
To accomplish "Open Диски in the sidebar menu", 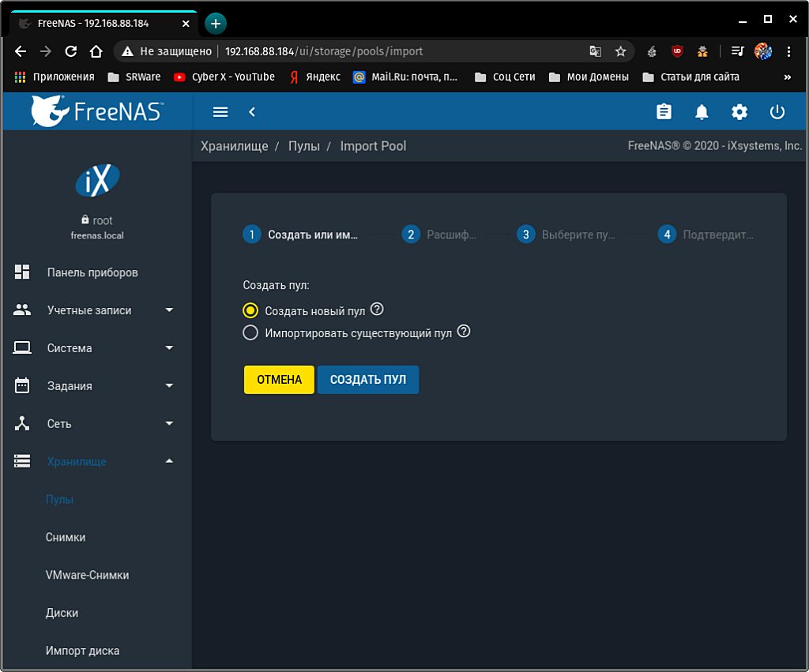I will pyautogui.click(x=62, y=613).
